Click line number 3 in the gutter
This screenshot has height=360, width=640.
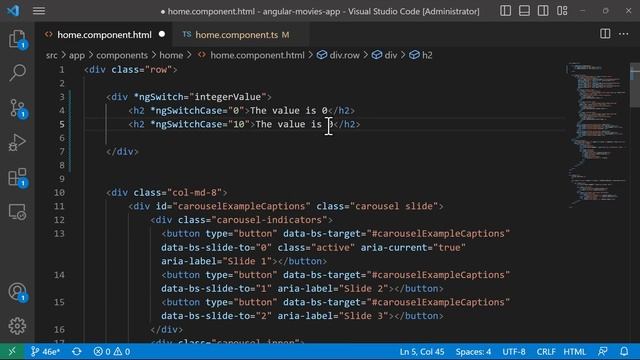pyautogui.click(x=62, y=97)
